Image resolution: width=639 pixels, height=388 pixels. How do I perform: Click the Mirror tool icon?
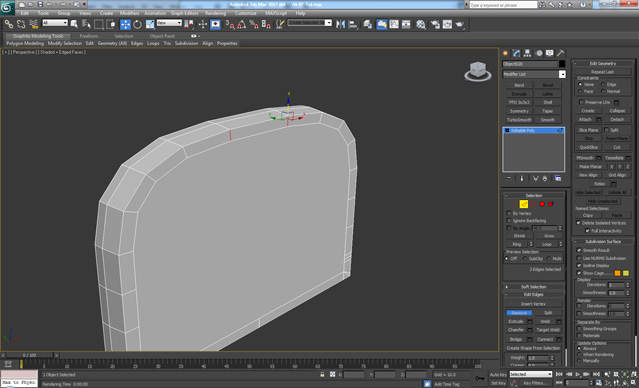pyautogui.click(x=340, y=24)
